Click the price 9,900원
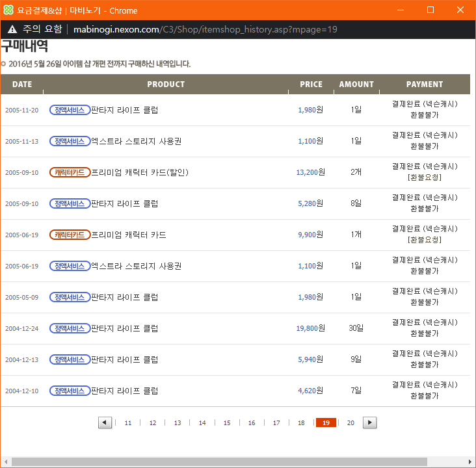Image resolution: width=476 pixels, height=468 pixels. coord(311,235)
